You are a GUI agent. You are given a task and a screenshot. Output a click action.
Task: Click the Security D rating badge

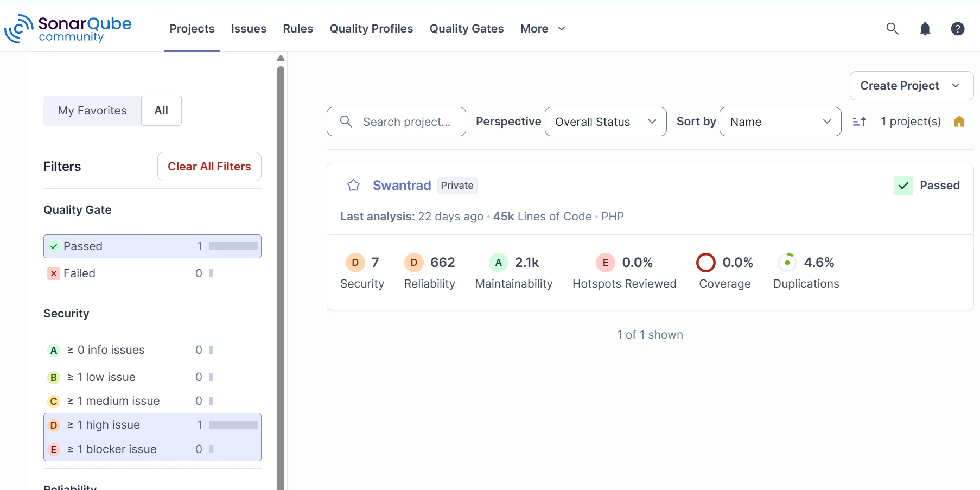[355, 262]
